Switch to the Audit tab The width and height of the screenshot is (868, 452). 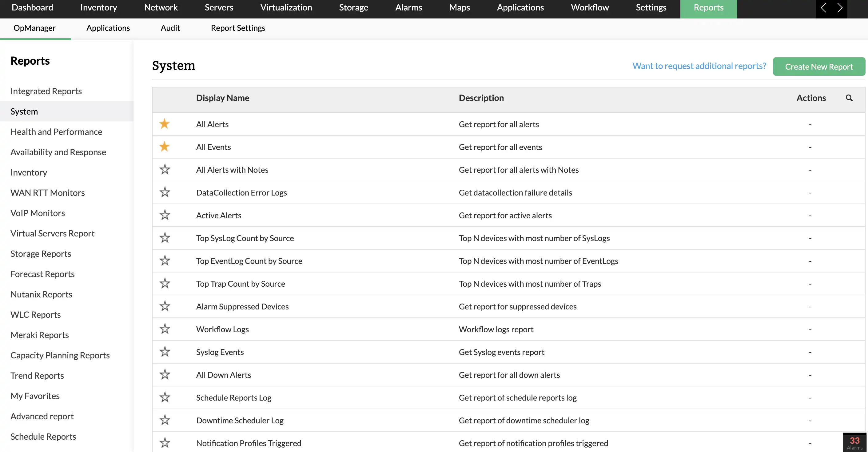tap(170, 28)
